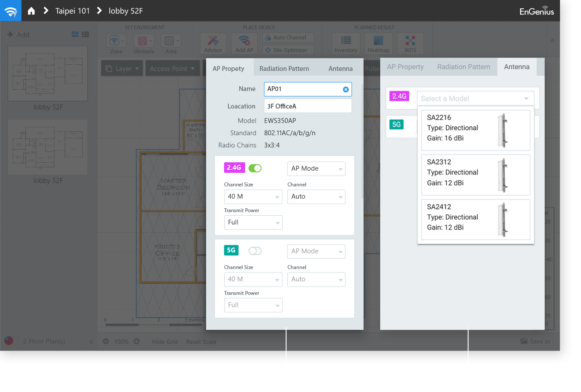Add a new floor plan

tap(18, 35)
